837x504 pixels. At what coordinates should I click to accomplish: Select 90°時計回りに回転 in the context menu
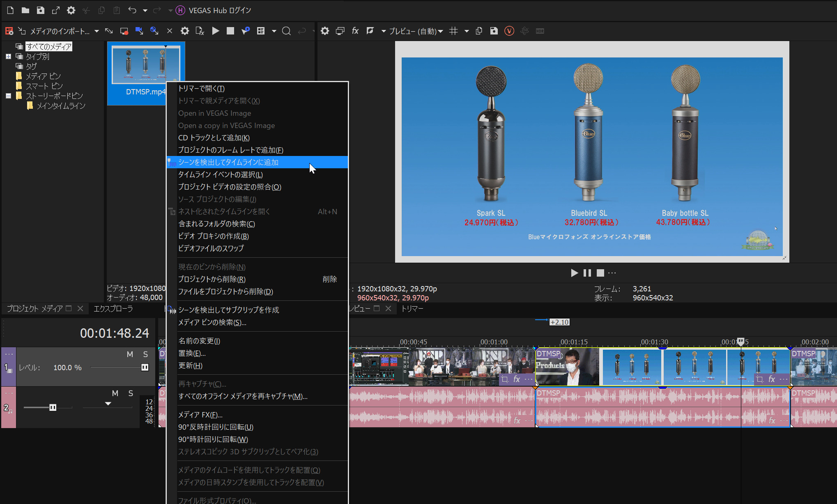pos(257,439)
